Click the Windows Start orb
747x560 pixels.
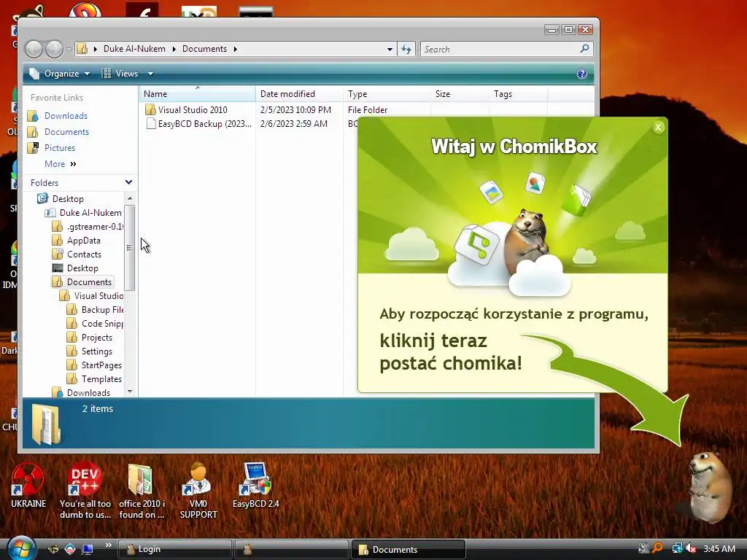(x=21, y=548)
